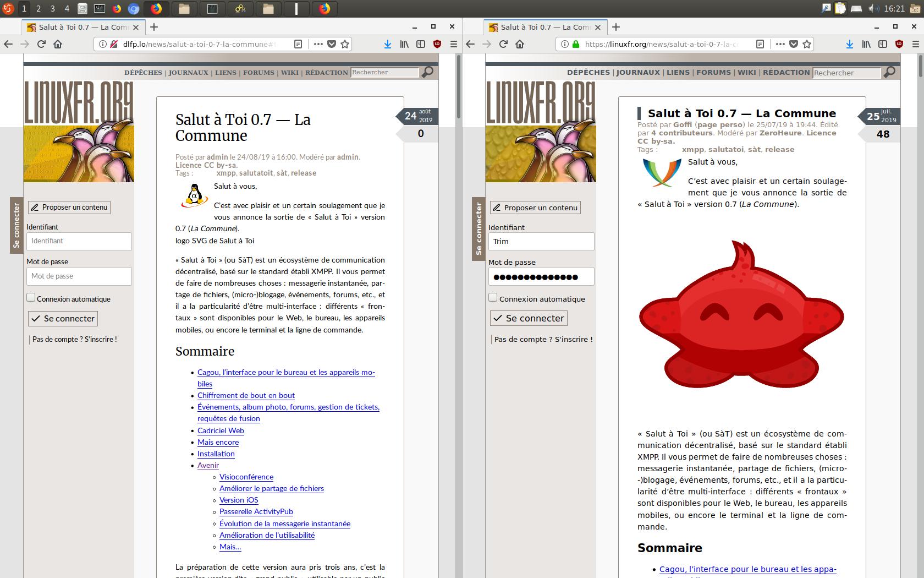Screen dimensions: 924x578
Task: Open JOURNAUX section in left window
Action: tap(188, 72)
